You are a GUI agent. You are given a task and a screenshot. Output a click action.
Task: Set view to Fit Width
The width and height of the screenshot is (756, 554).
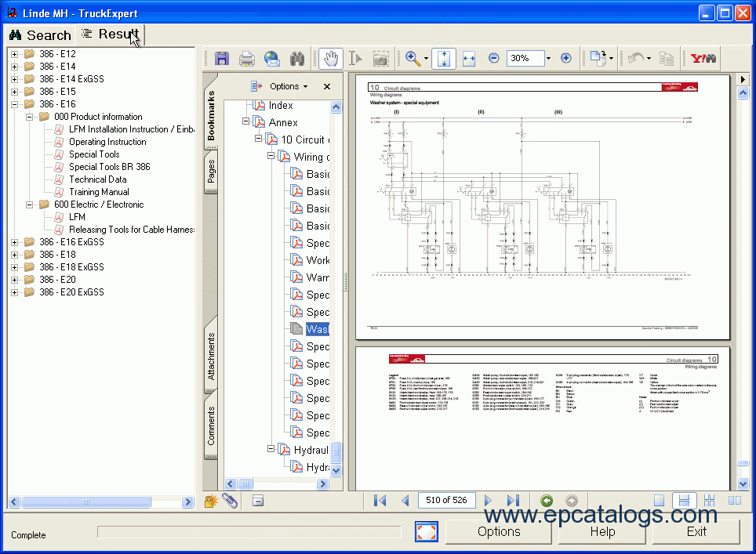coord(469,59)
